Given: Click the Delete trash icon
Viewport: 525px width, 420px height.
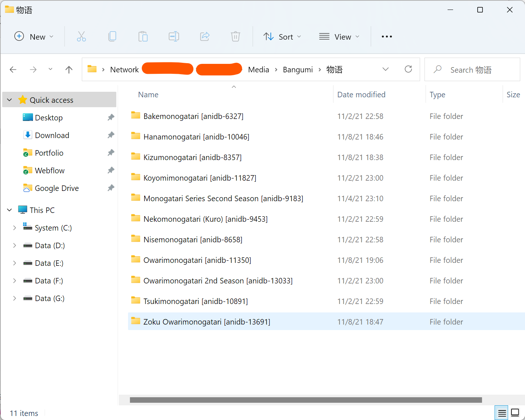Looking at the screenshot, I should 236,36.
